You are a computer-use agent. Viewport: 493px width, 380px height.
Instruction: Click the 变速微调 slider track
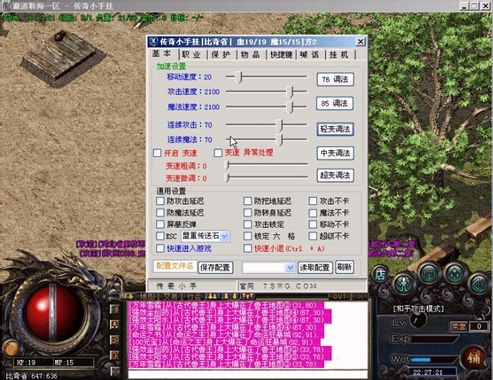coord(266,177)
